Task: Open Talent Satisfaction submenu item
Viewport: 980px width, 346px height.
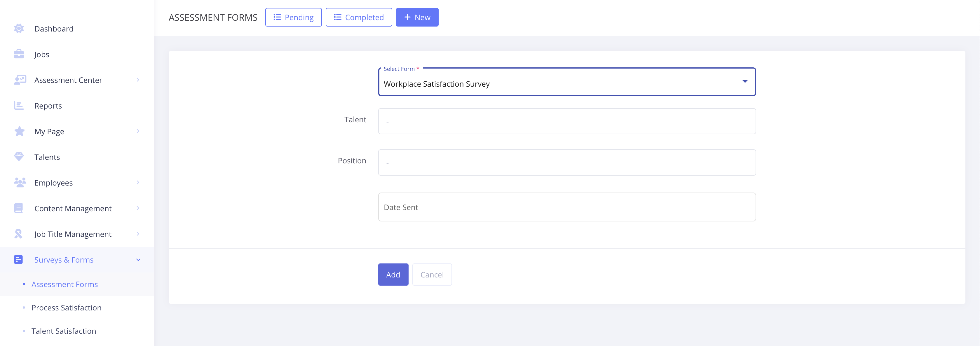Action: 64,331
